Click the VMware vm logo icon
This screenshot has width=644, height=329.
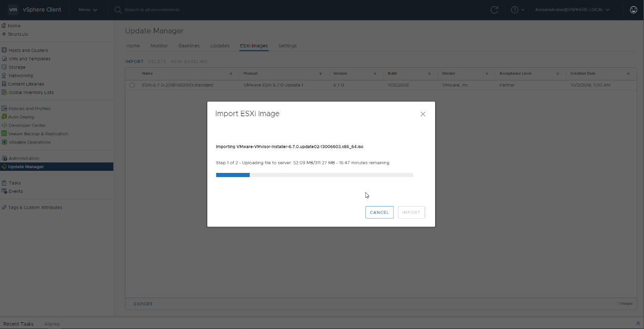coord(13,9)
